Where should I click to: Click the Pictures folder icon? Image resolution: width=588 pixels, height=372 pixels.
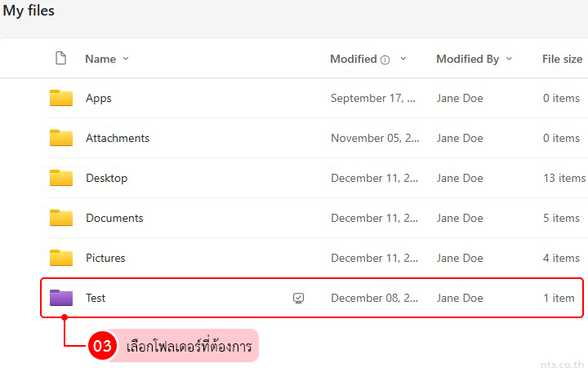pos(61,258)
